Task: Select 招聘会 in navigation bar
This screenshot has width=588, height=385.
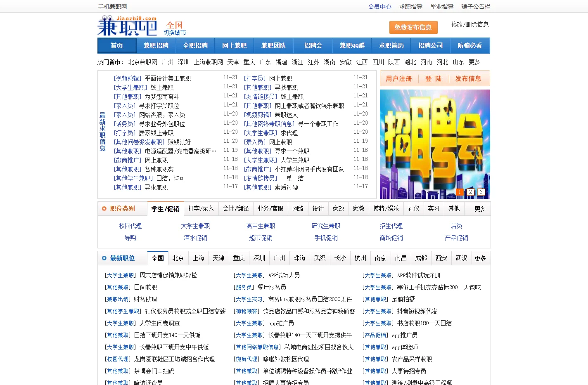Action: [x=313, y=45]
